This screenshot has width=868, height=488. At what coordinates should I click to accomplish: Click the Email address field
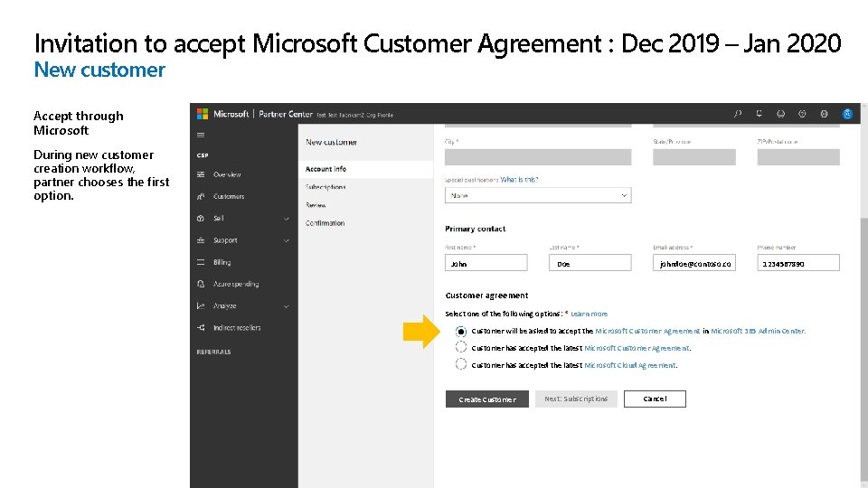(694, 263)
